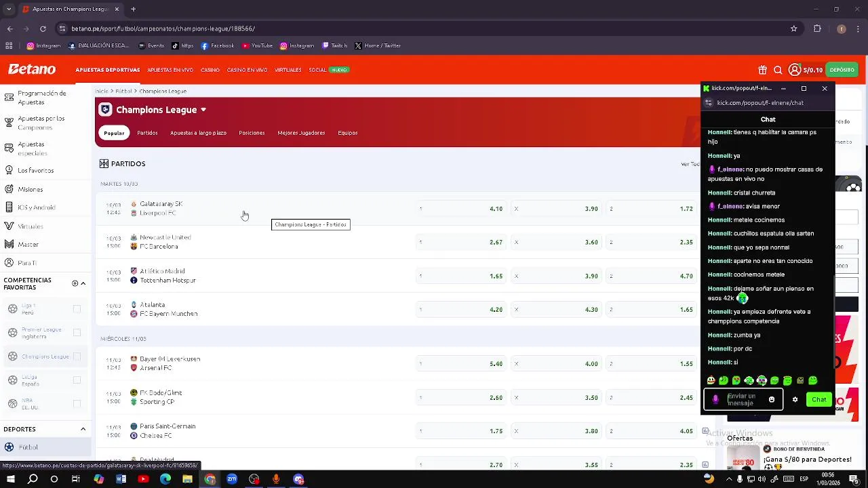This screenshot has height=488, width=868.
Task: Open the YouTube bookmark
Action: click(256, 45)
